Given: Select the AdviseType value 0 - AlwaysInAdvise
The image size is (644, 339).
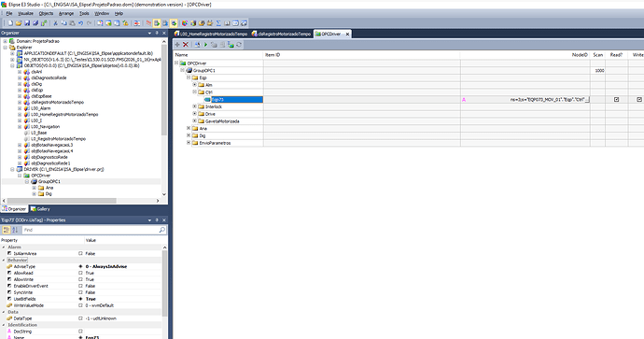Looking at the screenshot, I should point(106,267).
